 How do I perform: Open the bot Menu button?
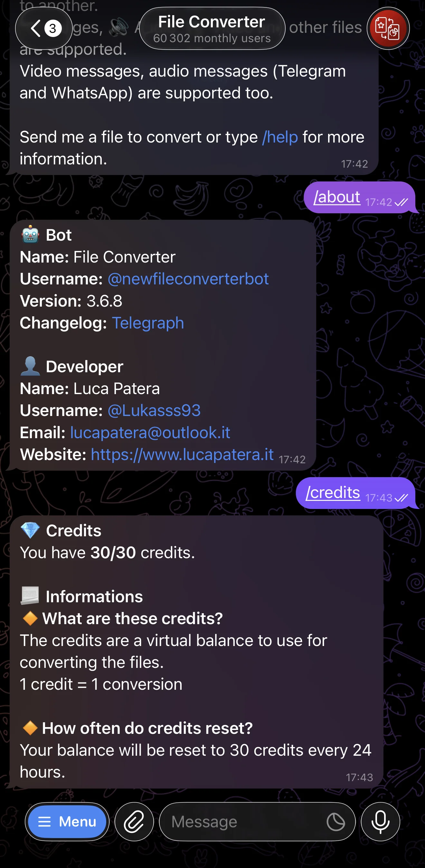click(67, 821)
